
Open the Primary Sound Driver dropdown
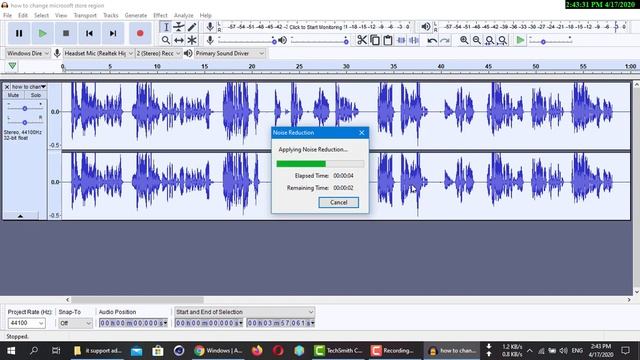[x=230, y=53]
